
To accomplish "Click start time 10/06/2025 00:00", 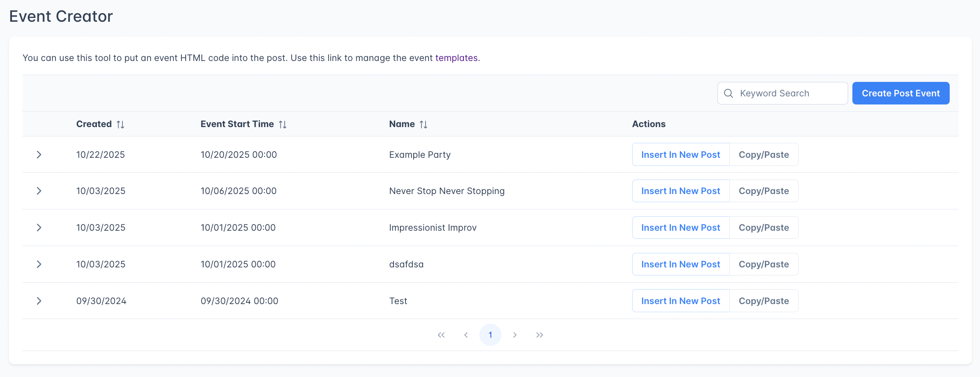I will tap(239, 191).
